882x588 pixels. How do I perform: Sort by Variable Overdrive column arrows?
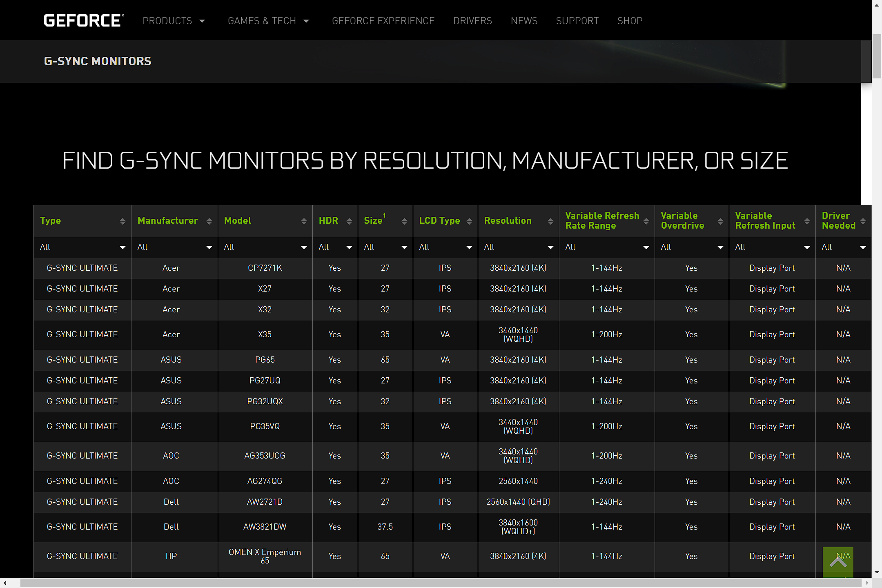click(x=720, y=221)
